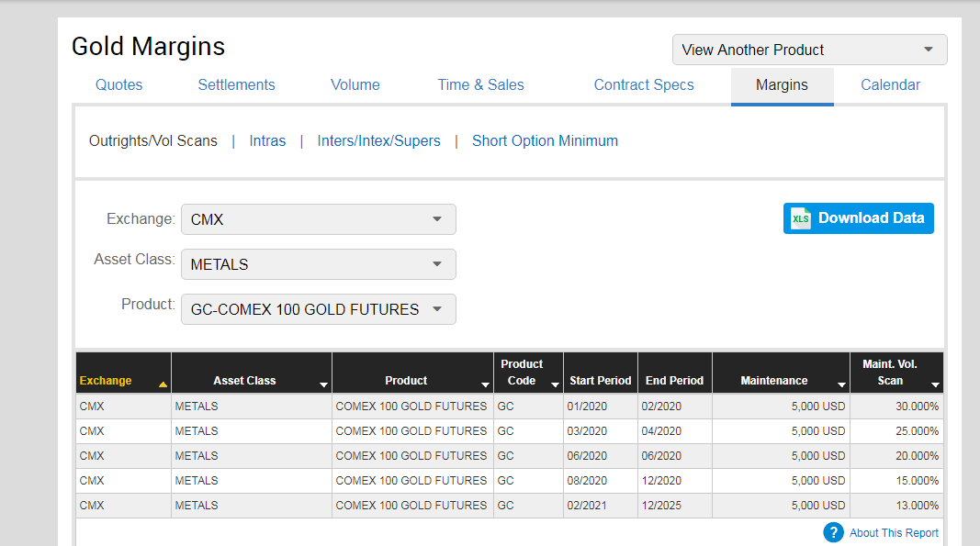Select the Margins tab

click(782, 86)
